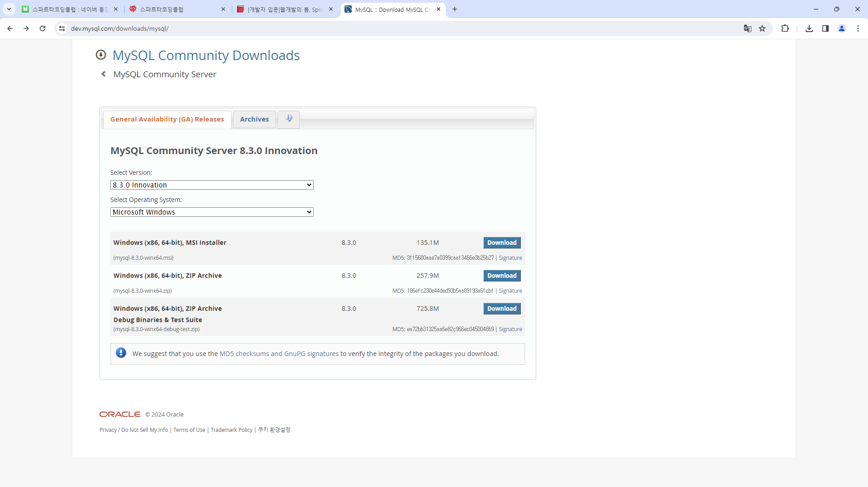This screenshot has width=868, height=487.
Task: Go forward in browser history
Action: coord(26,28)
